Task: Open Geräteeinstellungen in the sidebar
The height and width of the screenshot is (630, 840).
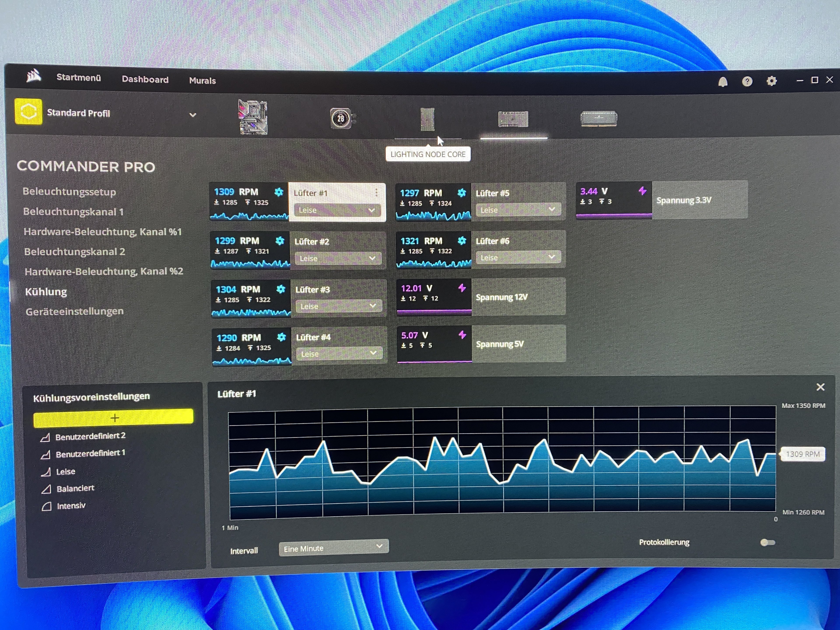Action: [74, 311]
